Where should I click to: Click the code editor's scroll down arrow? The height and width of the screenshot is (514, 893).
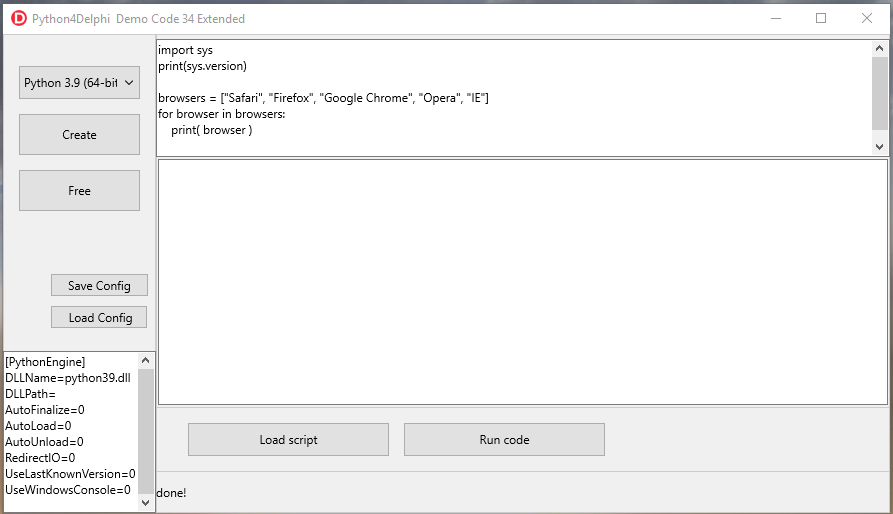point(879,147)
